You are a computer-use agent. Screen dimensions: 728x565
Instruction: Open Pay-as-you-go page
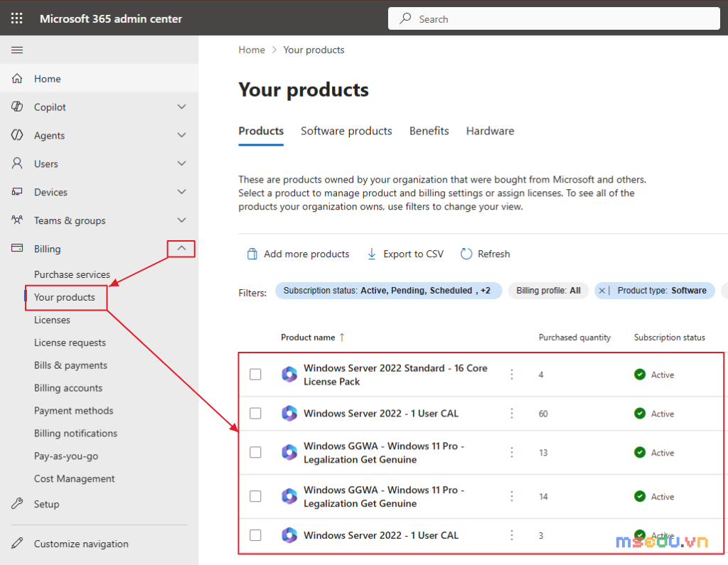(x=66, y=456)
